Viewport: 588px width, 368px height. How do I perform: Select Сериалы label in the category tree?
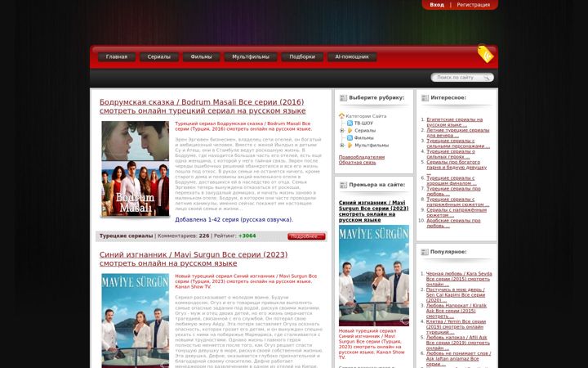365,131
